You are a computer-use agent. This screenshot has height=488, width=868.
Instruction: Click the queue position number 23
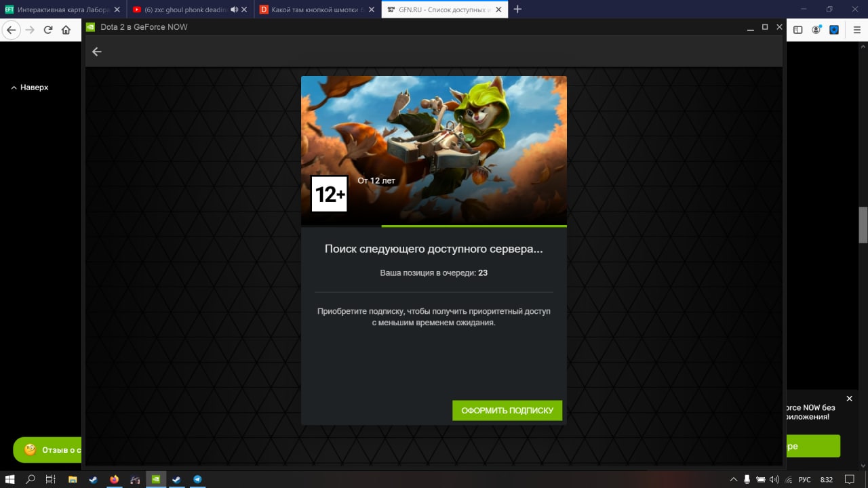point(483,273)
